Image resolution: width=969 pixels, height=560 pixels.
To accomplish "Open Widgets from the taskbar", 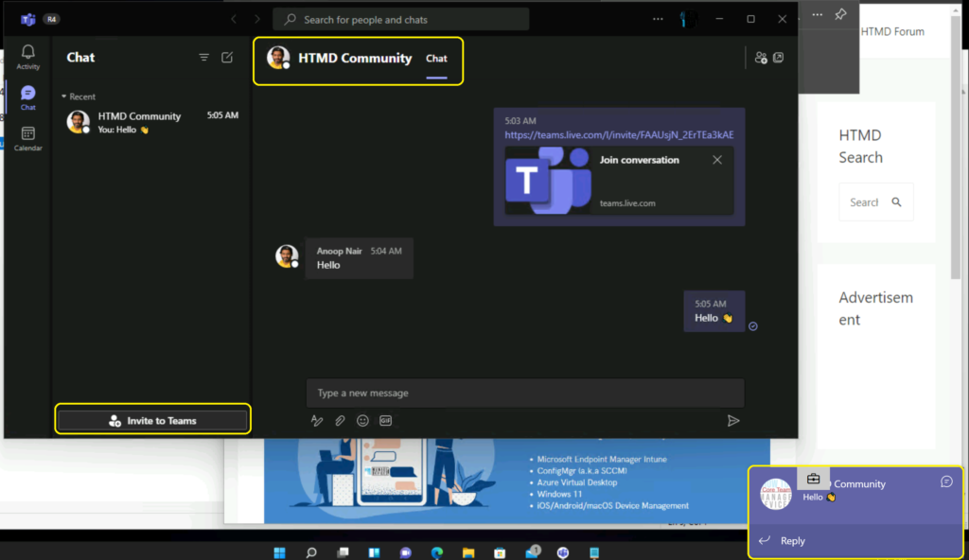I will point(375,552).
